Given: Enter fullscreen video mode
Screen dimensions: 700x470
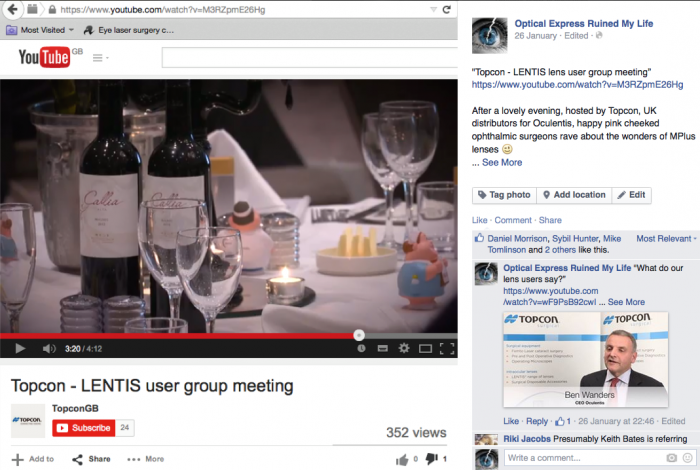Looking at the screenshot, I should pos(447,348).
